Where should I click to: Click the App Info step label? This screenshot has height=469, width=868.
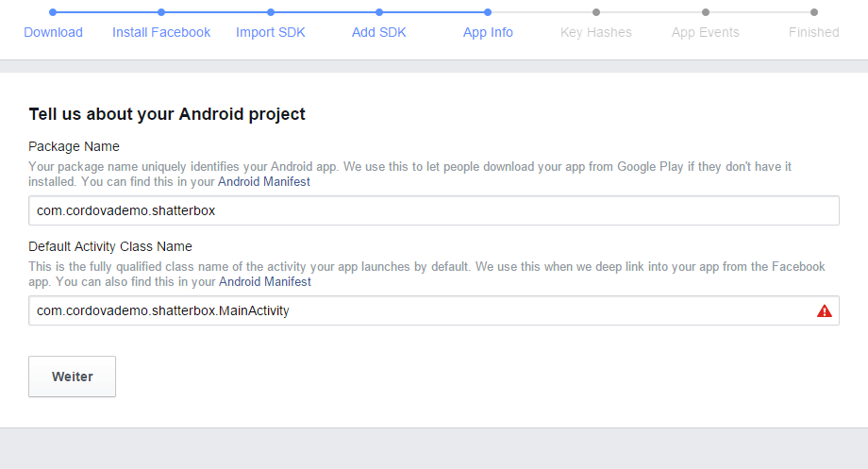pos(488,32)
